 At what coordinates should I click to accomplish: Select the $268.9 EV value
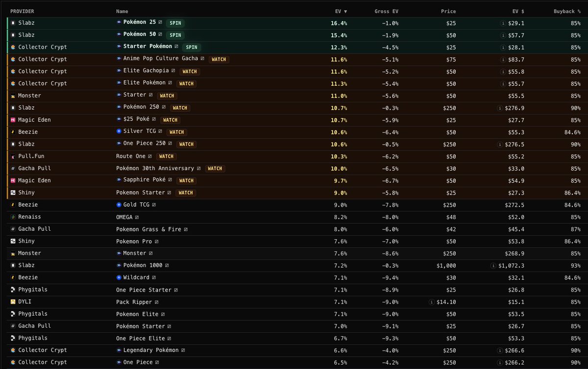(x=514, y=253)
